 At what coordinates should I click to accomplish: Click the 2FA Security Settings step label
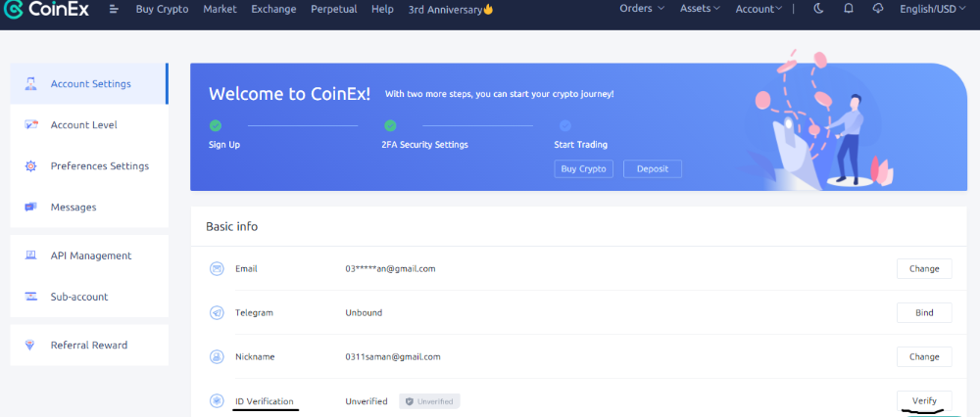424,145
